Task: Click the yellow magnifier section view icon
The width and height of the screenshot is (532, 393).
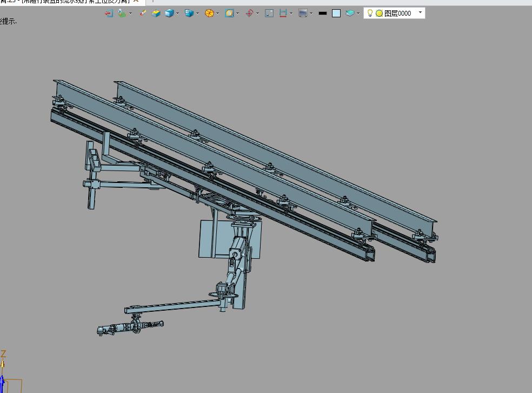Action: pyautogui.click(x=229, y=13)
